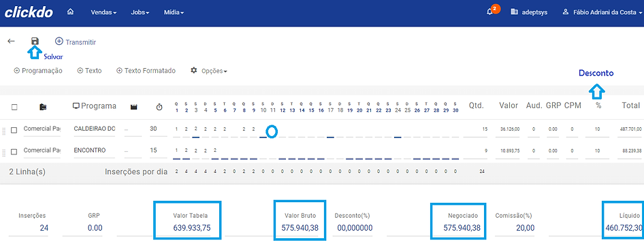Image resolution: width=644 pixels, height=245 pixels.
Task: Click day 1 header in the calendar
Action: pos(176,107)
